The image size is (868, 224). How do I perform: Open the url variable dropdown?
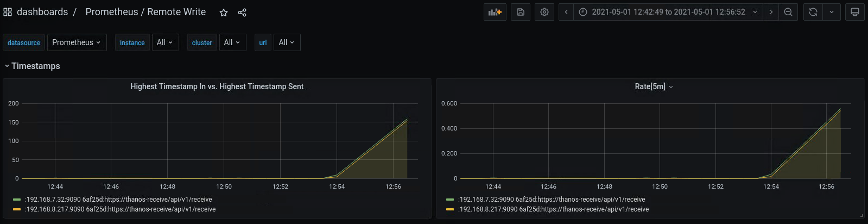[287, 42]
